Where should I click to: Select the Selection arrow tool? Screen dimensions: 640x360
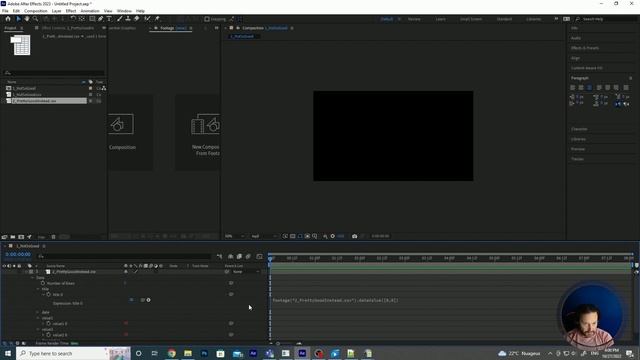(18, 19)
